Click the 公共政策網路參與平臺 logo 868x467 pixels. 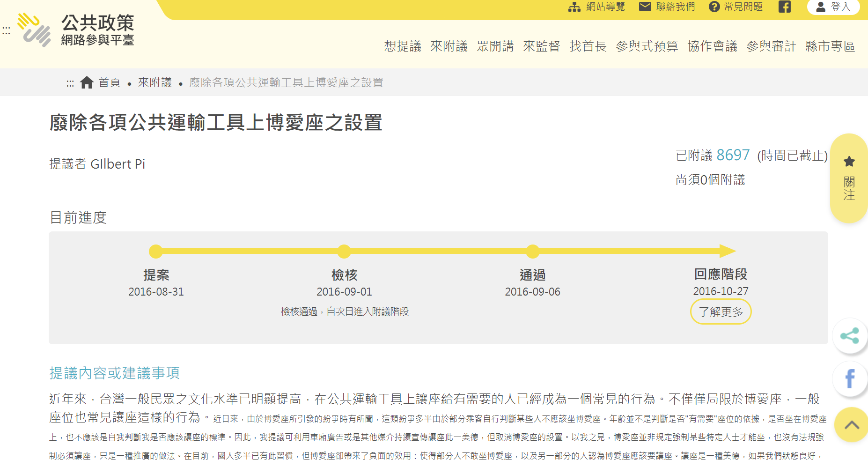click(76, 30)
